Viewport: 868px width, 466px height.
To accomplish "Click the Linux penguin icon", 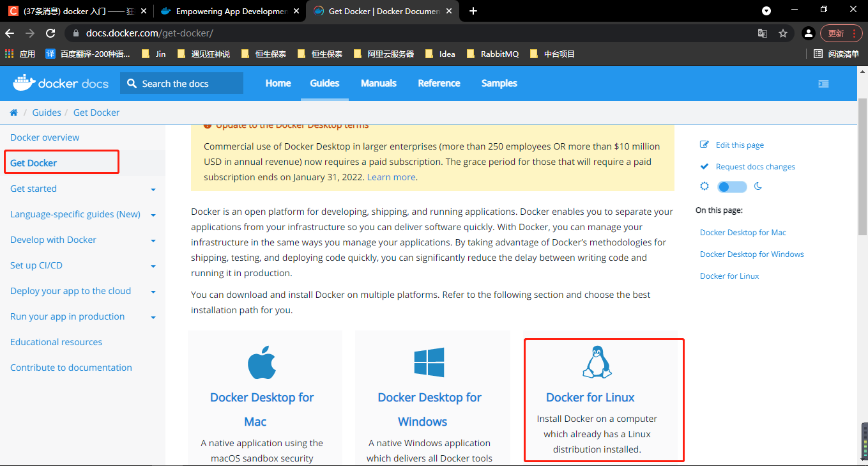I will (x=597, y=362).
